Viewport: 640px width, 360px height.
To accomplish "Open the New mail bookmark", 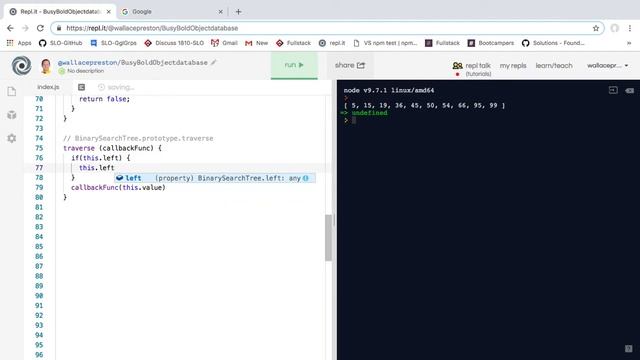I will click(256, 43).
